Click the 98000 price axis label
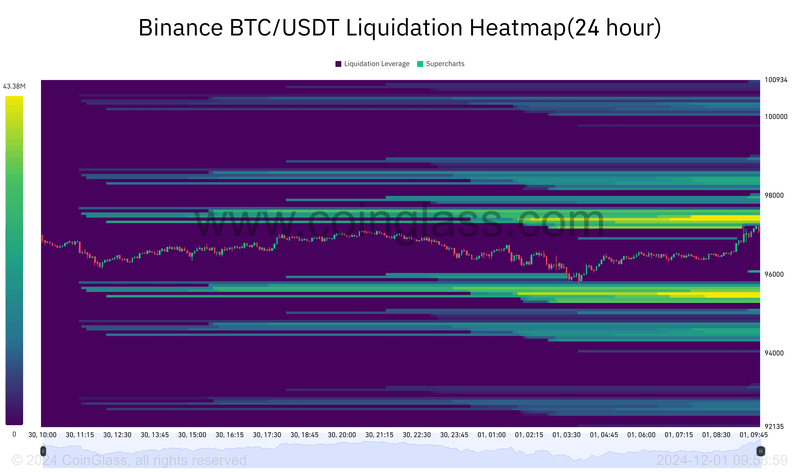800x472 pixels. click(774, 195)
